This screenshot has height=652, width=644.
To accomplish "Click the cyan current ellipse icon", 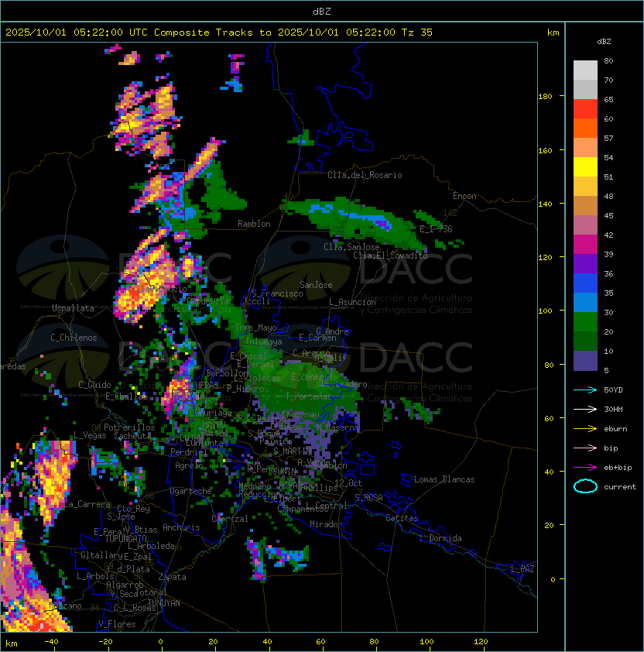I will (x=585, y=486).
